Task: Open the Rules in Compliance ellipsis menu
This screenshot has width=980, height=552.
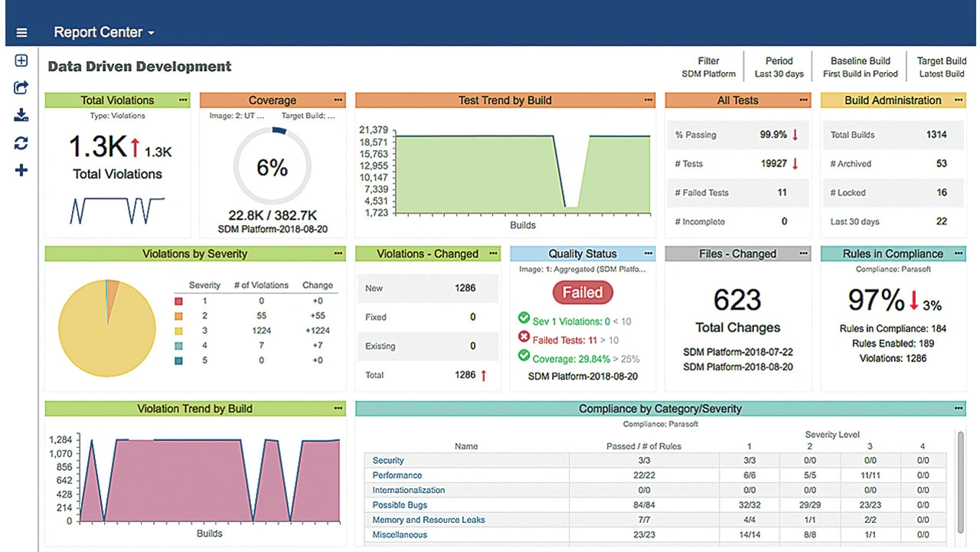Action: click(959, 253)
